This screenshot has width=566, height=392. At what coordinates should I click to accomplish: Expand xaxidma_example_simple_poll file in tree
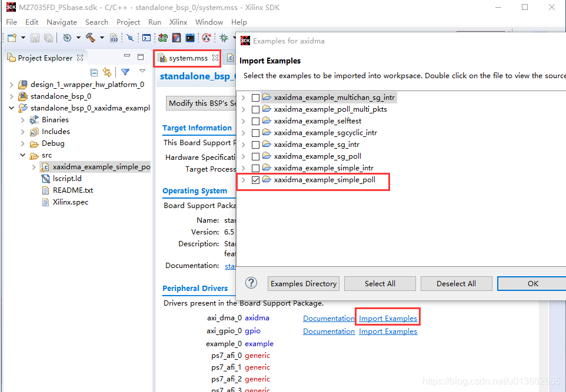(x=34, y=167)
